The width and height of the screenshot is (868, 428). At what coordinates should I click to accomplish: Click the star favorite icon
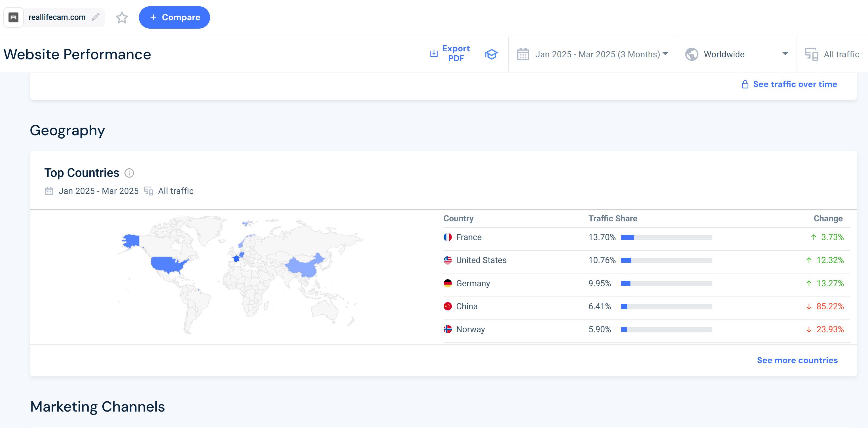122,18
